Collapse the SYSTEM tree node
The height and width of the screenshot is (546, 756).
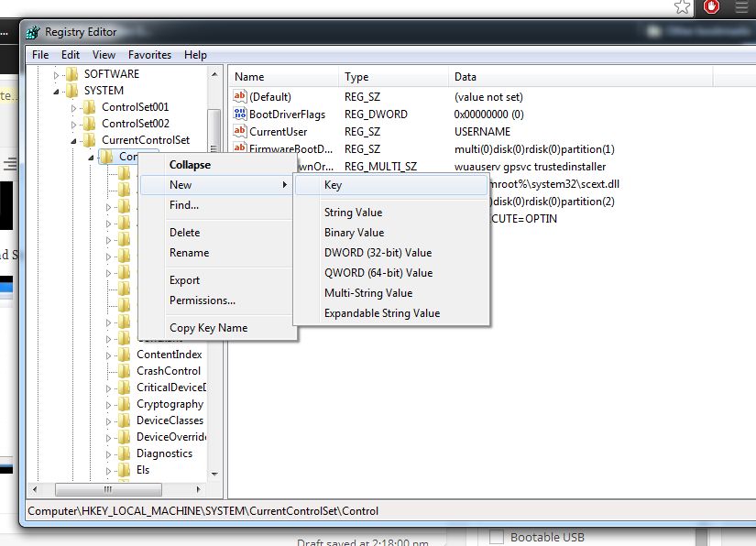click(56, 91)
